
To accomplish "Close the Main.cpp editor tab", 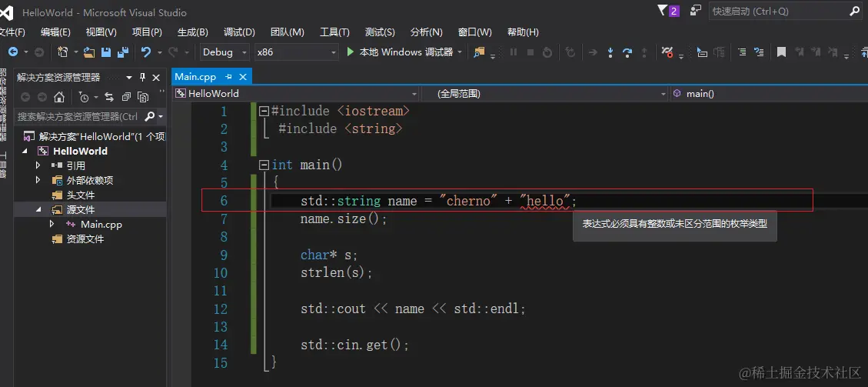I will tap(242, 77).
